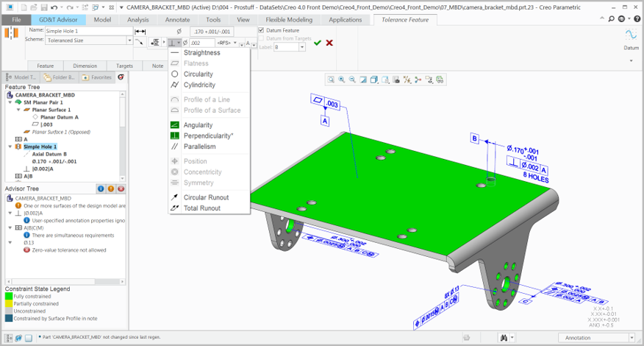644x346 pixels.
Task: Switch to the Model Tree panel tab
Action: pos(21,77)
